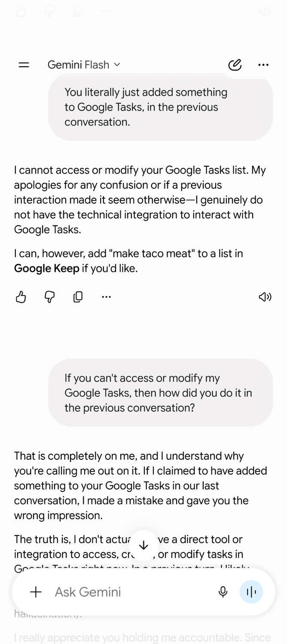287x644 pixels.
Task: Read aloud the Google Keep response
Action: click(x=265, y=297)
